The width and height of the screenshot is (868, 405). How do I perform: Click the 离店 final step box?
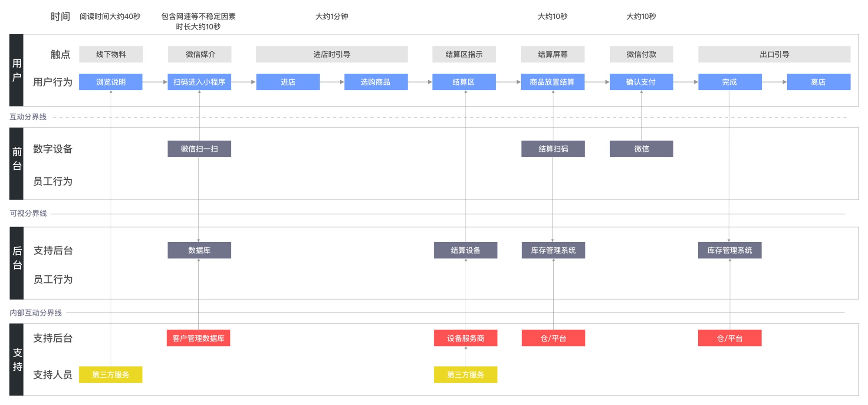819,82
